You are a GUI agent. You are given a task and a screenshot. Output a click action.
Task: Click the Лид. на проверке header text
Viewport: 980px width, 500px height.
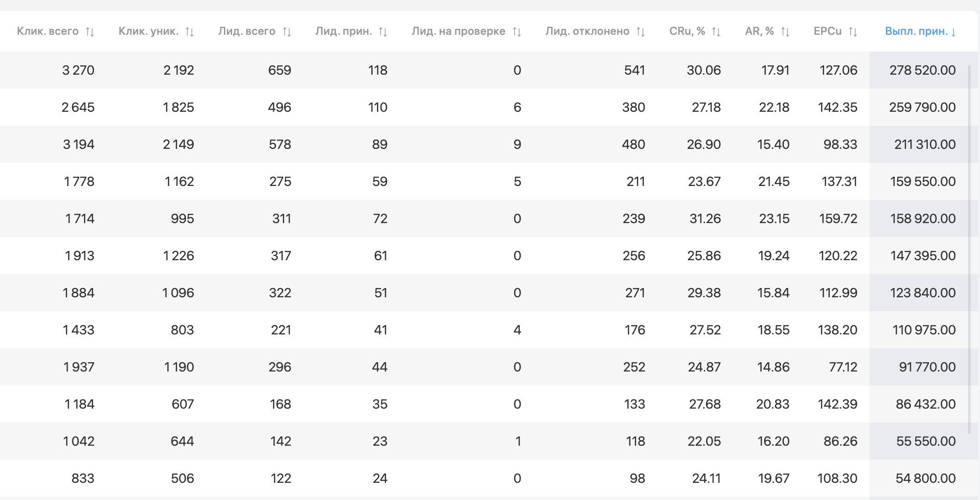tap(458, 31)
